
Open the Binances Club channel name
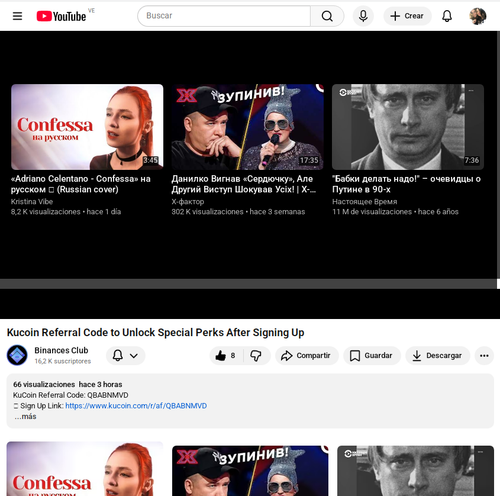(x=61, y=350)
